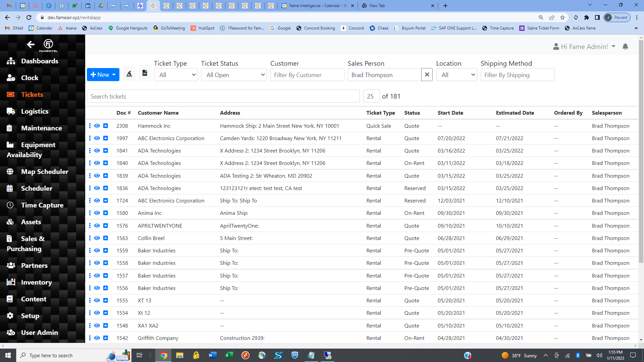Open Excel from the Windows taskbar
Image resolution: width=644 pixels, height=362 pixels.
click(229, 355)
